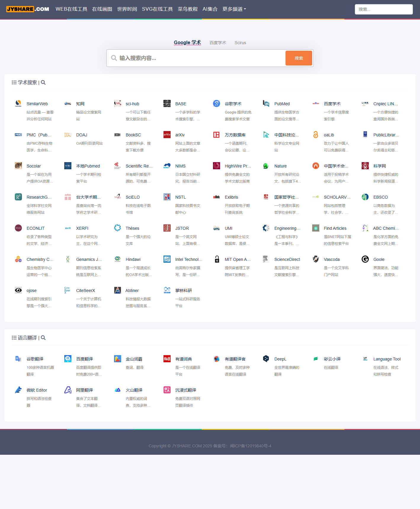This screenshot has height=509, width=420.
Task: Click the JYSHARE.COM logo
Action: click(28, 9)
